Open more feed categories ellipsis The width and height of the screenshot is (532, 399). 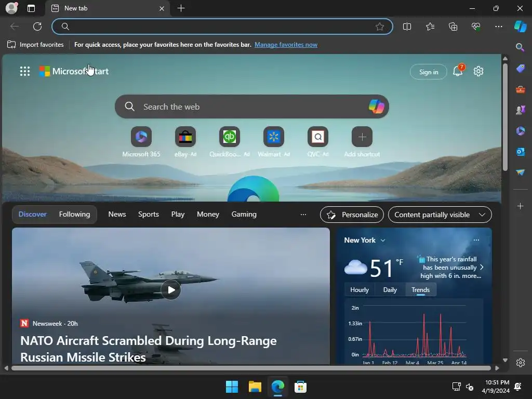point(303,215)
